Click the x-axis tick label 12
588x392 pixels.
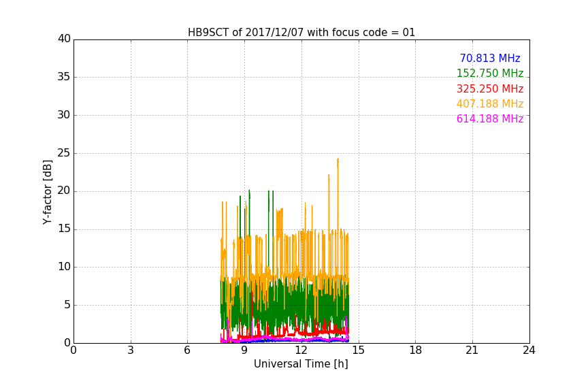301,350
